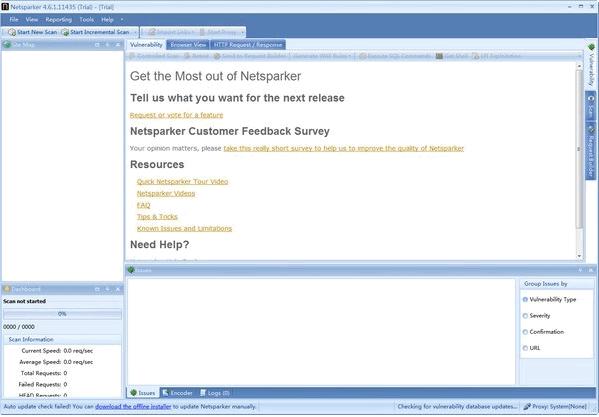The height and width of the screenshot is (417, 599).
Task: Collapse the Scan Information section header
Action: click(x=62, y=339)
